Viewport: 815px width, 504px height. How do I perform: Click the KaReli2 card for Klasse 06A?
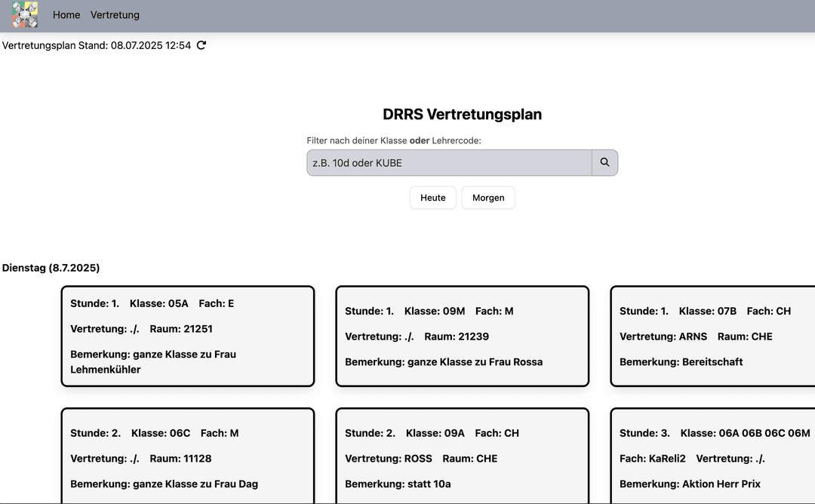pos(713,456)
